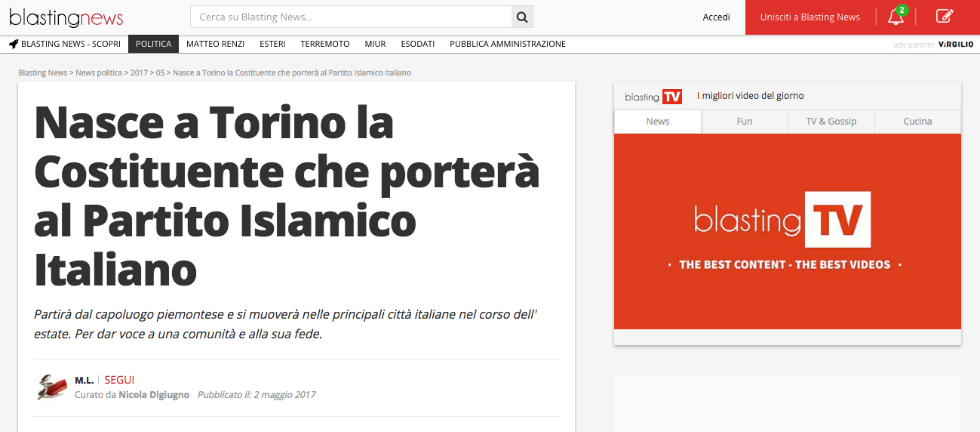Image resolution: width=980 pixels, height=432 pixels.
Task: Switch to the Fun video tab
Action: 744,122
